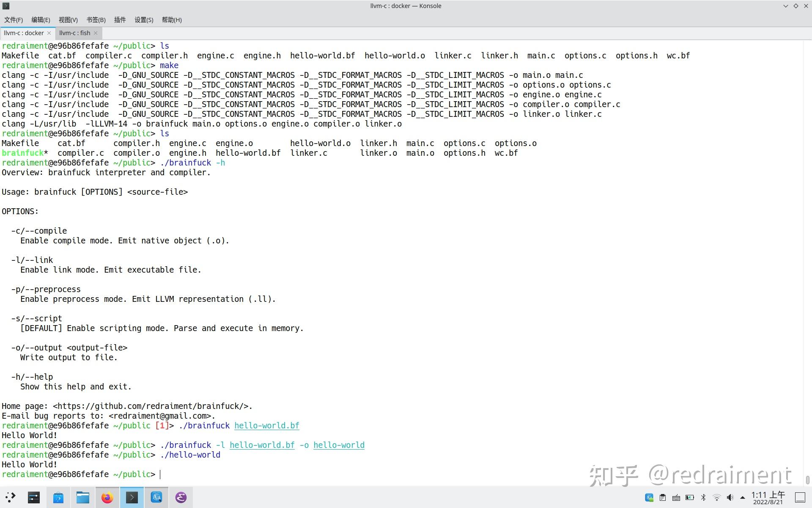
Task: Close the llvm-c : docker tab
Action: (49, 33)
